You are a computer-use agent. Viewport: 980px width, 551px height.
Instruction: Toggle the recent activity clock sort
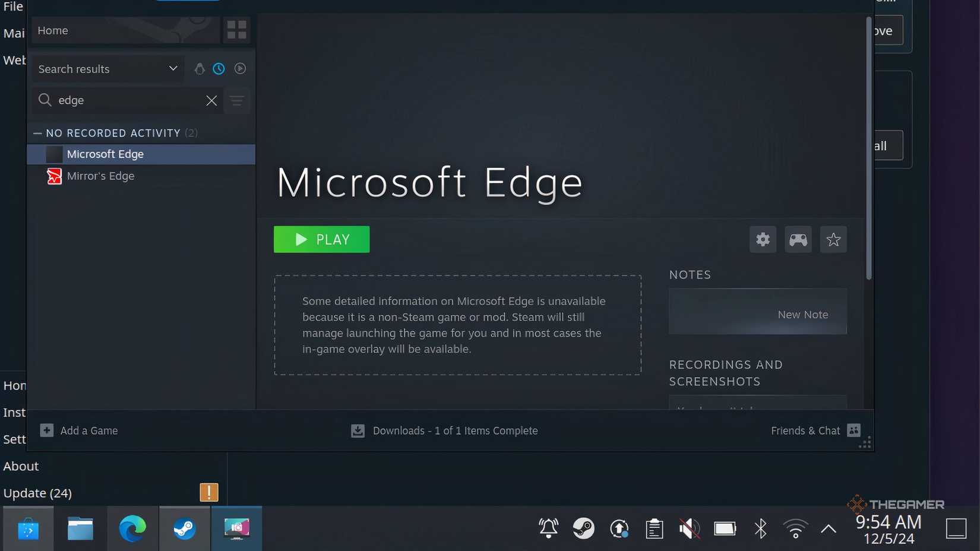coord(219,69)
